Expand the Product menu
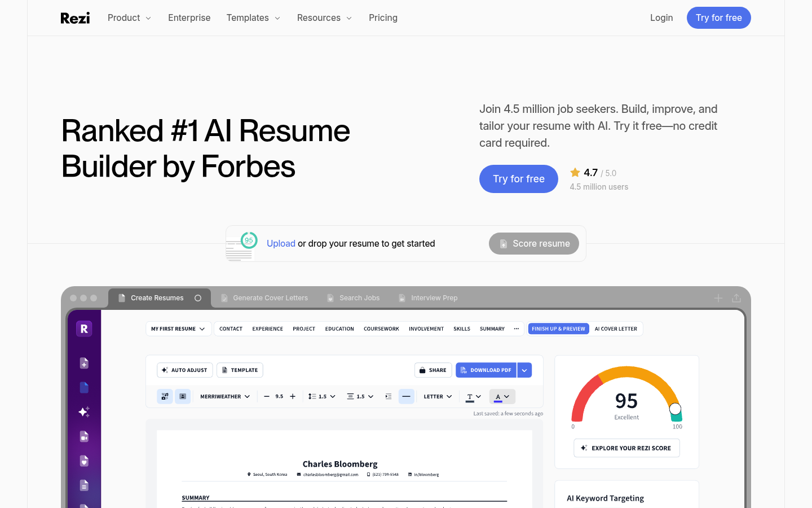This screenshot has width=812, height=508. point(130,18)
